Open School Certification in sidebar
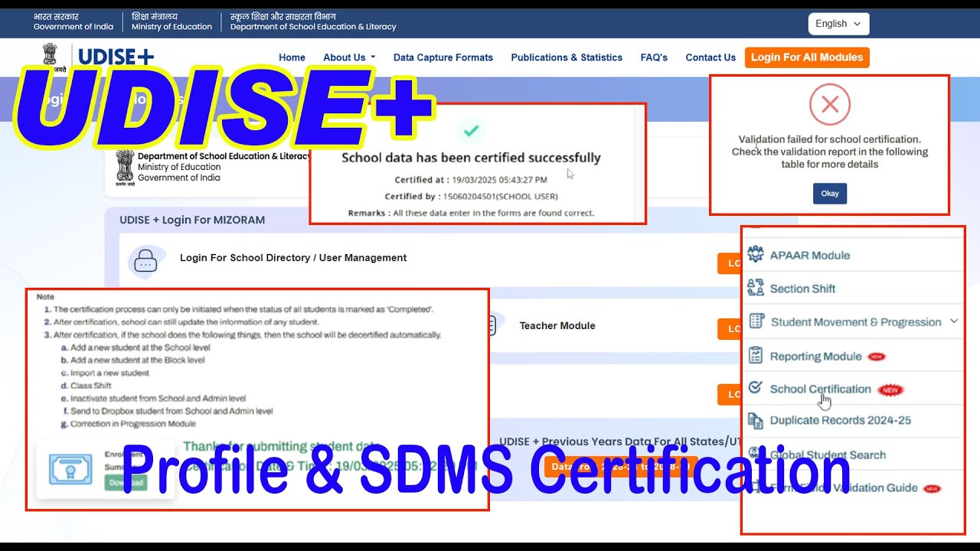Image resolution: width=980 pixels, height=551 pixels. (x=820, y=389)
